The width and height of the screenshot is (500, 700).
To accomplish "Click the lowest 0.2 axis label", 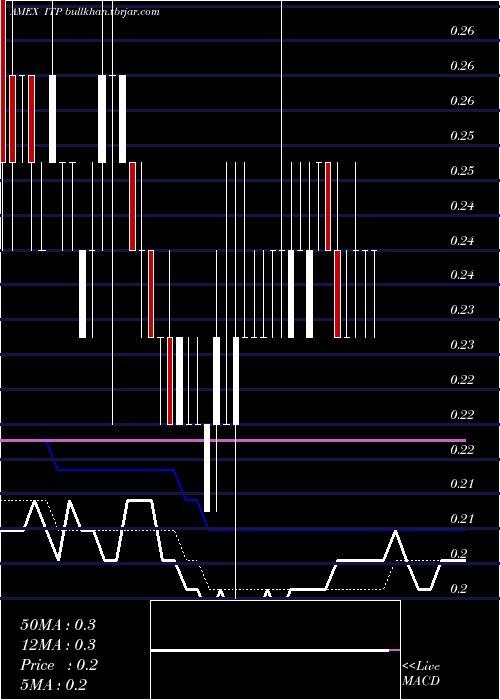I will pyautogui.click(x=458, y=589).
